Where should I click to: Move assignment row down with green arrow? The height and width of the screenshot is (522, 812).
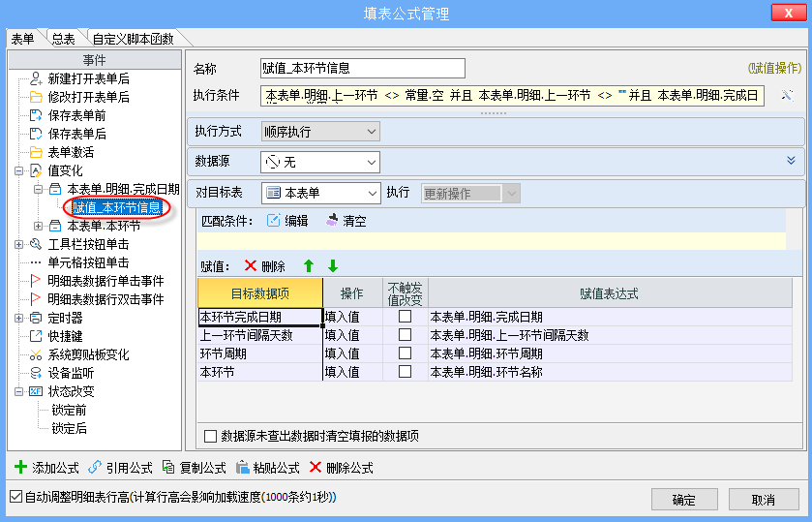click(x=333, y=266)
